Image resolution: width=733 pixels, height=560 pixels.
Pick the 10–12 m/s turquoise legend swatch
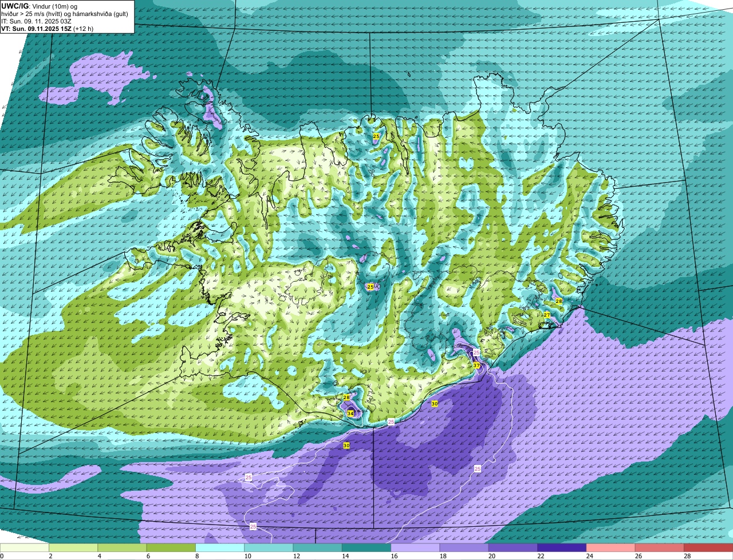[269, 548]
